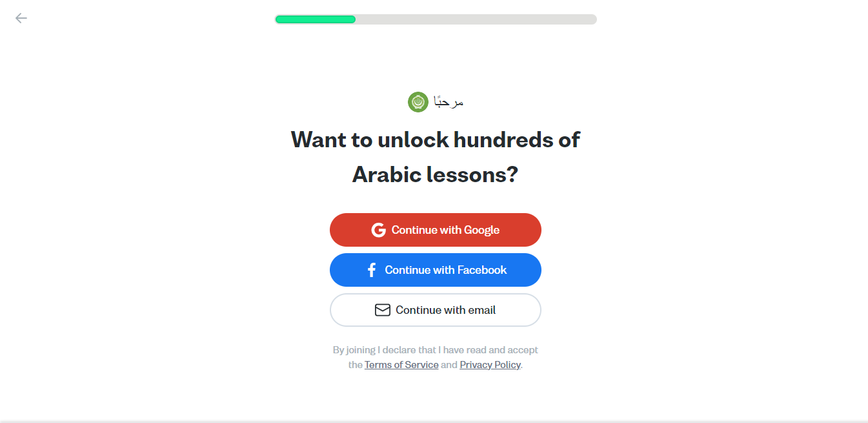Click the 'Want to unlock hundreds of' heading line

point(435,139)
